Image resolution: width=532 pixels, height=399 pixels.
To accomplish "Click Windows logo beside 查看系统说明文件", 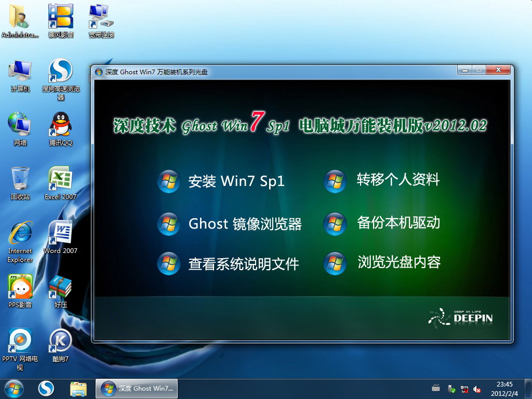I will click(169, 263).
